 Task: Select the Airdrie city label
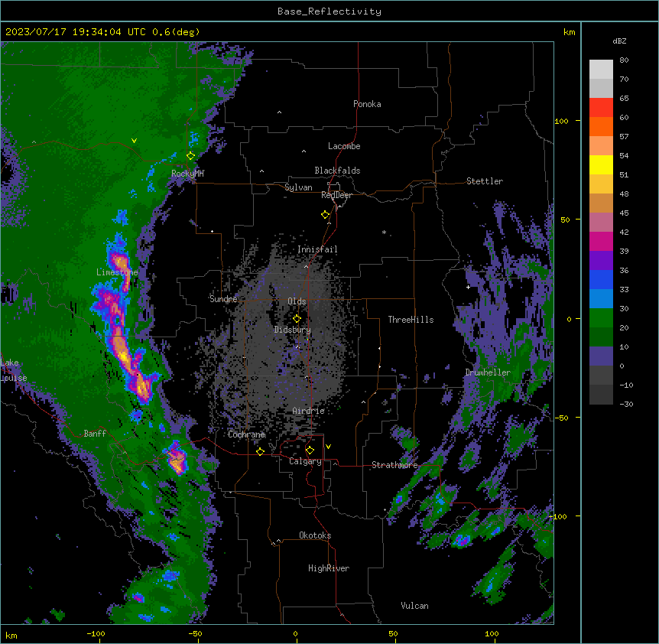[308, 411]
